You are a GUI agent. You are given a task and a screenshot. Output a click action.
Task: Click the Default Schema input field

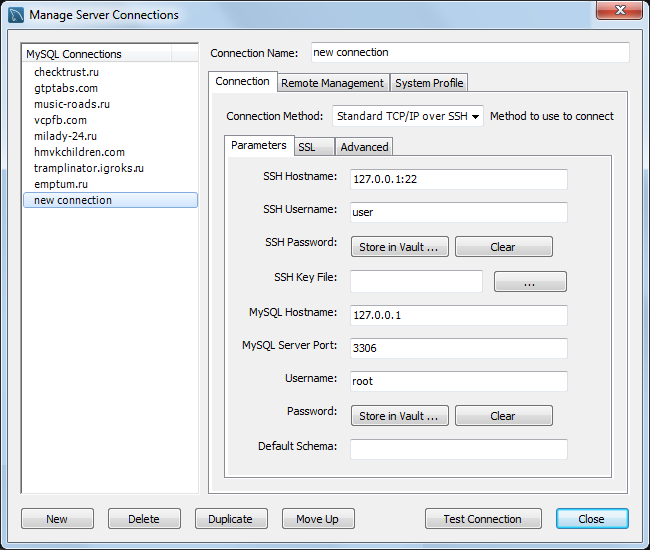tap(458, 449)
